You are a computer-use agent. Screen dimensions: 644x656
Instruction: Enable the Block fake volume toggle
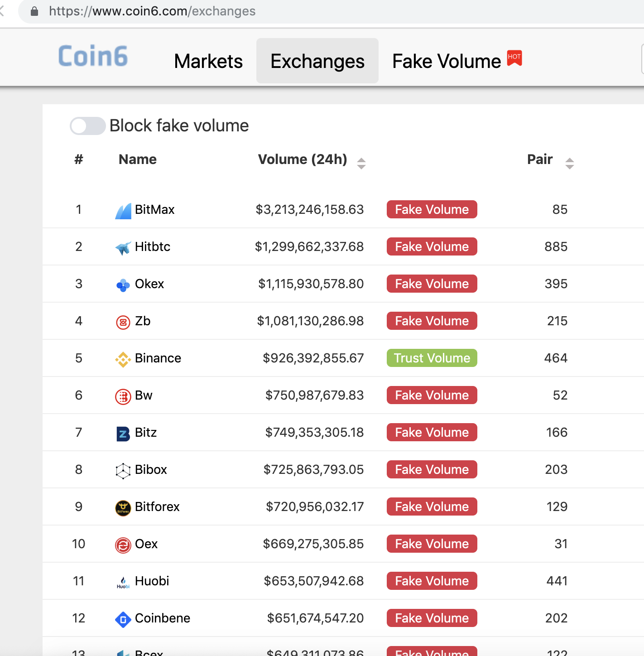[x=87, y=126]
